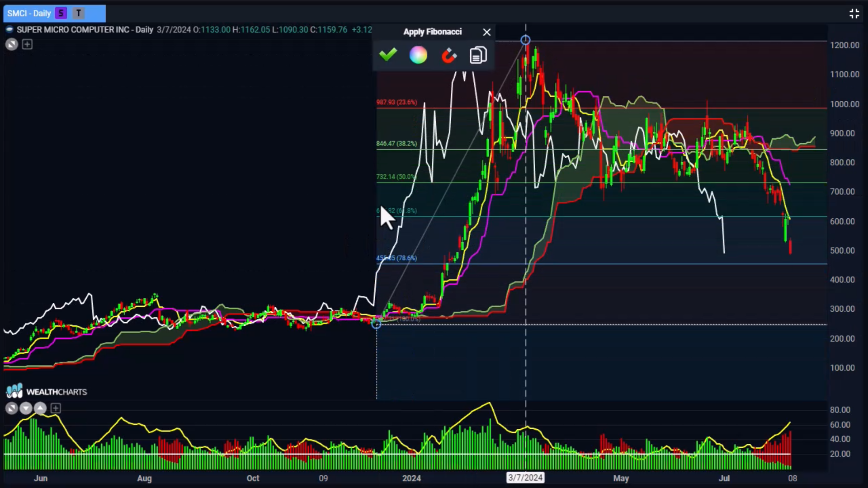The width and height of the screenshot is (868, 488).
Task: Click the Aug label on time axis
Action: coord(144,479)
